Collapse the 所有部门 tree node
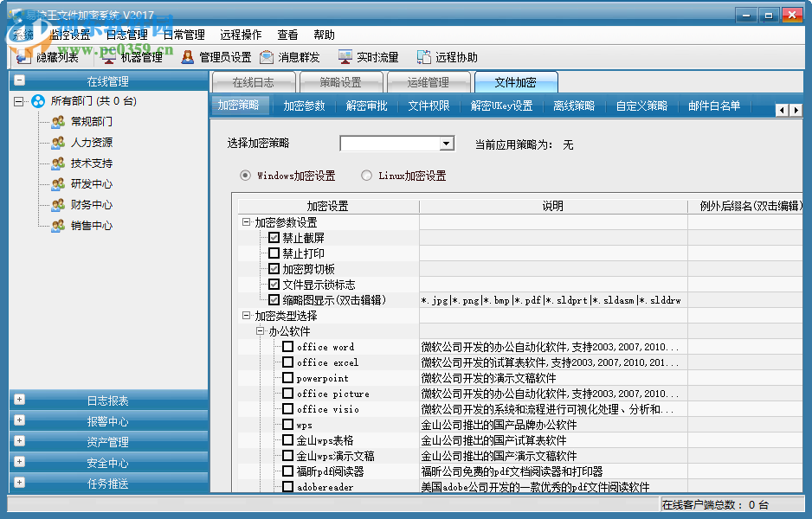 tap(19, 101)
